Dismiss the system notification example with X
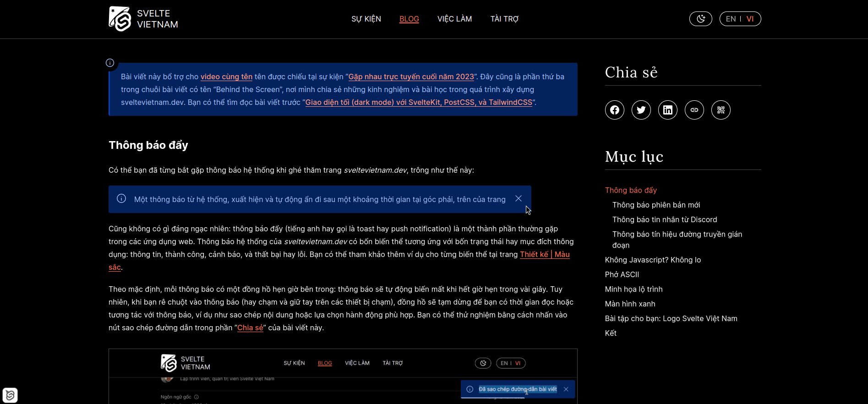 pyautogui.click(x=519, y=198)
